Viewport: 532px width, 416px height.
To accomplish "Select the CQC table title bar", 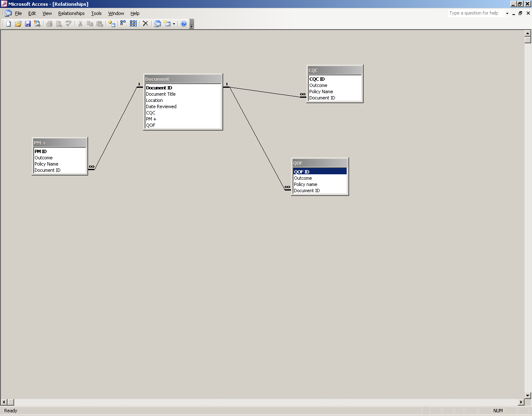I will [335, 70].
